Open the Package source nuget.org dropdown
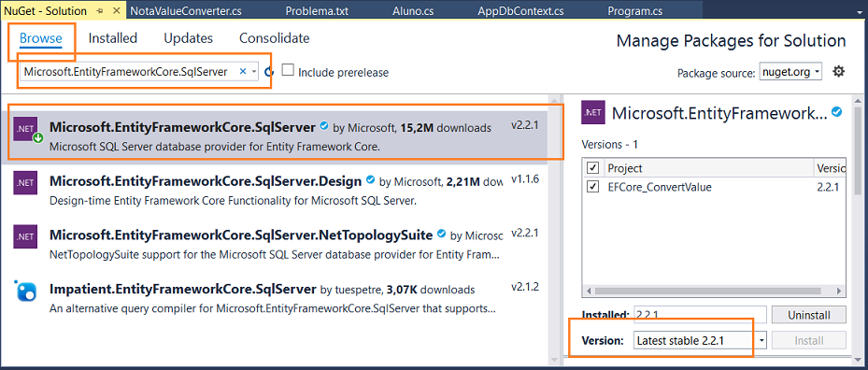Screen dimensions: 868x370 point(790,72)
